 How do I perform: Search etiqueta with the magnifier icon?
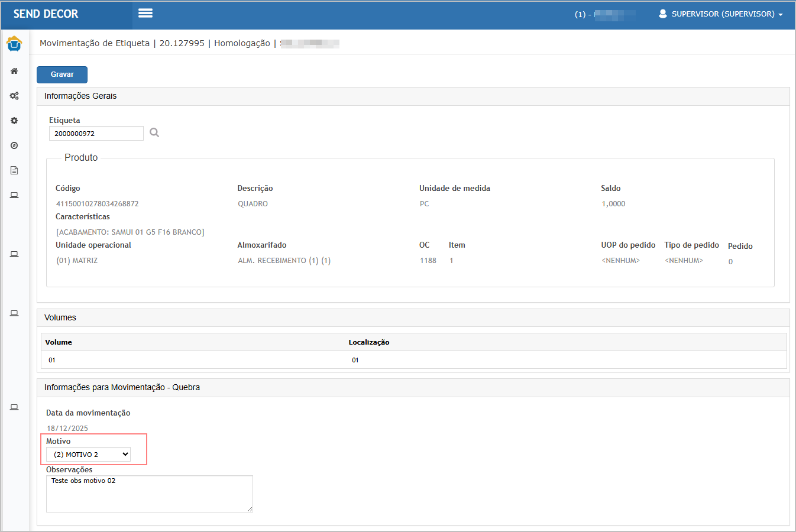(154, 133)
